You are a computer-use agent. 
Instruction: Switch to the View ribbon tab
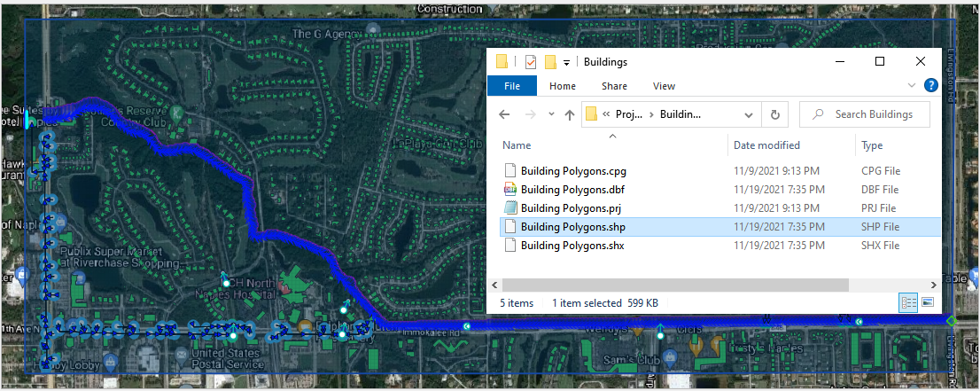coord(664,86)
